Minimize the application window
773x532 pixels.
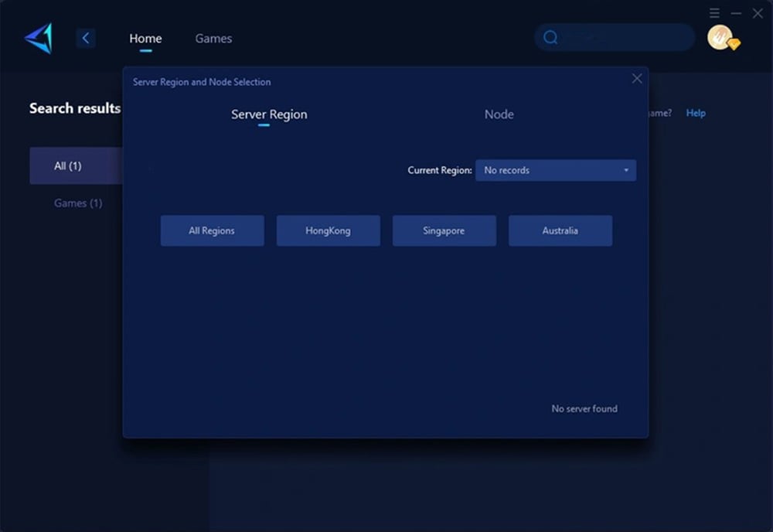[736, 13]
